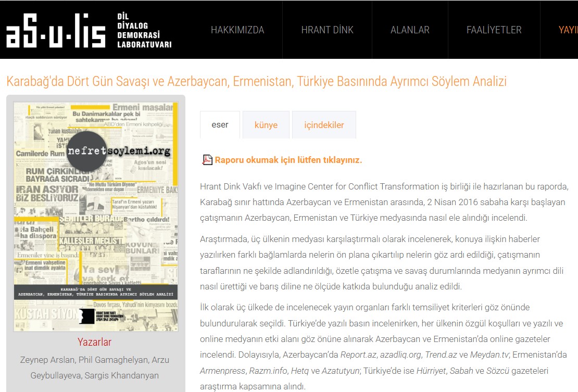Click the ASULIS site logo
The image size is (578, 392).
click(x=56, y=31)
